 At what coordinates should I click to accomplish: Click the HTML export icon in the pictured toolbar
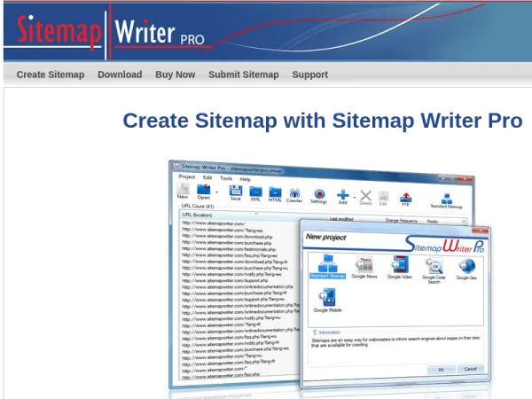pyautogui.click(x=275, y=195)
